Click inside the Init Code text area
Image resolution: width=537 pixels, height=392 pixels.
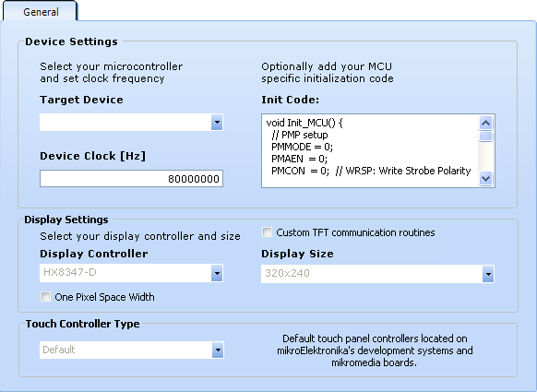pos(370,150)
